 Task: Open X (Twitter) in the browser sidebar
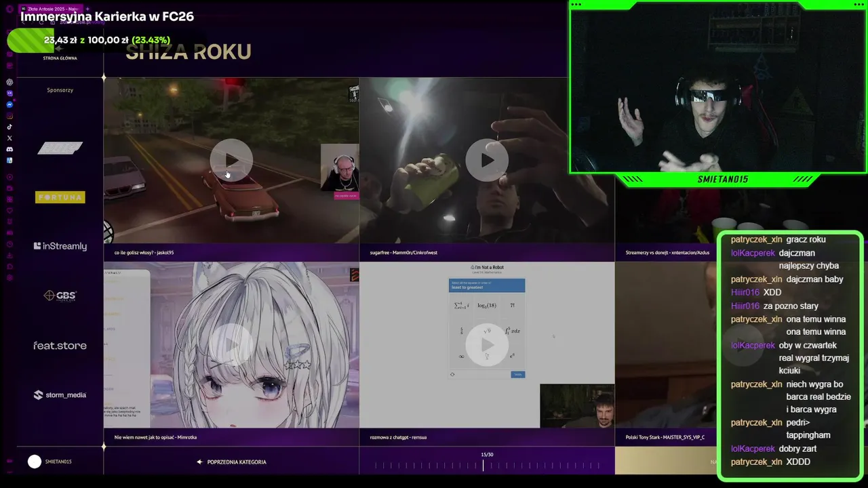(x=9, y=138)
